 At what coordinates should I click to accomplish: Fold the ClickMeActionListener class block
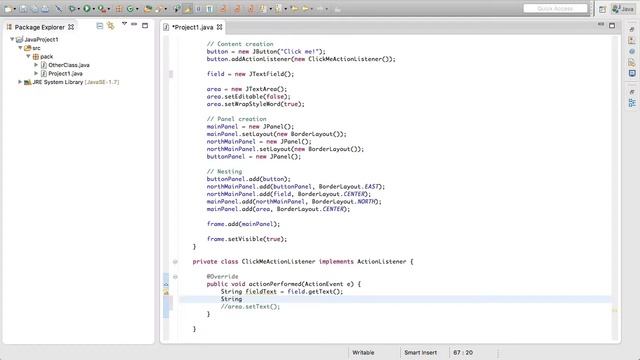(x=175, y=262)
